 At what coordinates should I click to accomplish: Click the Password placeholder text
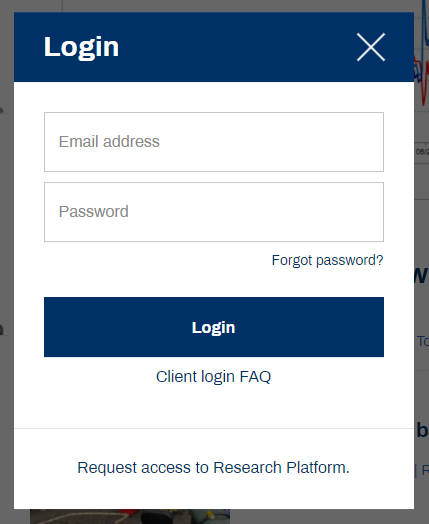tap(94, 212)
